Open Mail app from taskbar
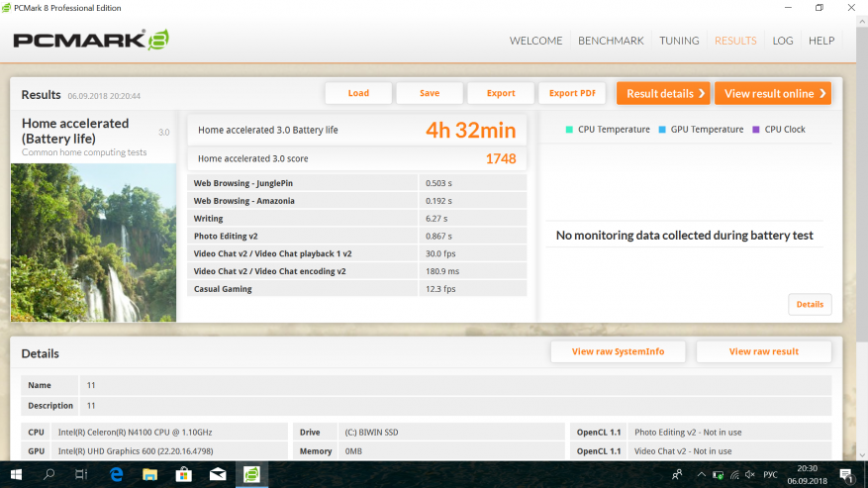 [218, 475]
